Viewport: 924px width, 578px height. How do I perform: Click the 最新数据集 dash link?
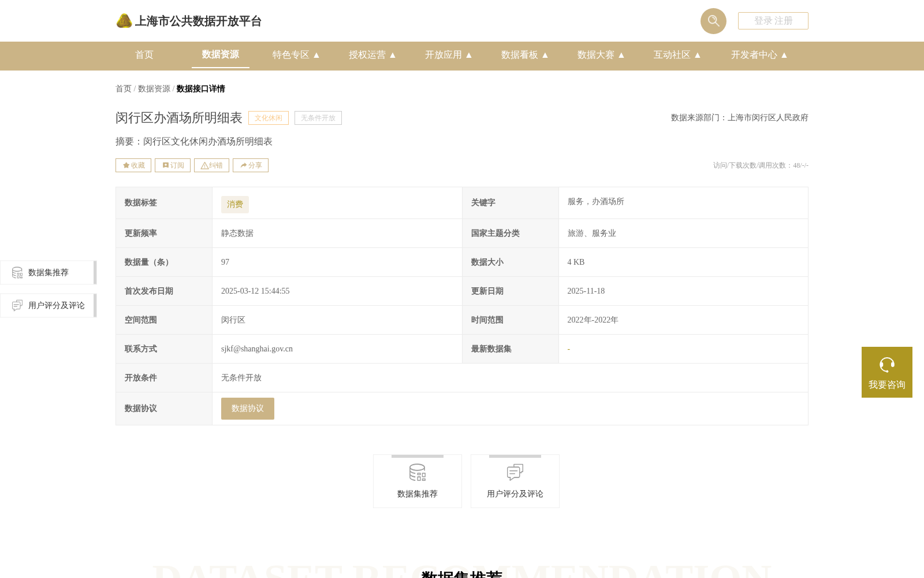tap(569, 349)
